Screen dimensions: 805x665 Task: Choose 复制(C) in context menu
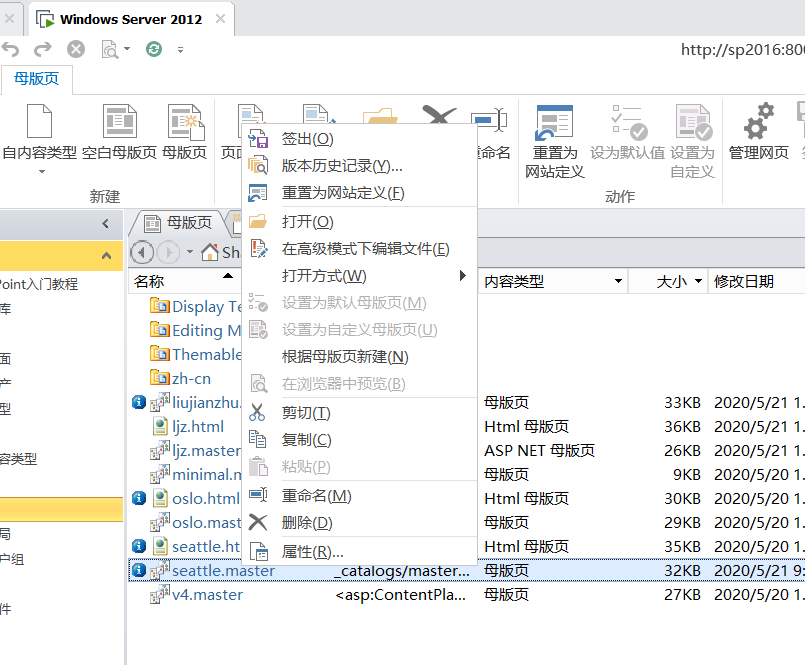(x=359, y=440)
